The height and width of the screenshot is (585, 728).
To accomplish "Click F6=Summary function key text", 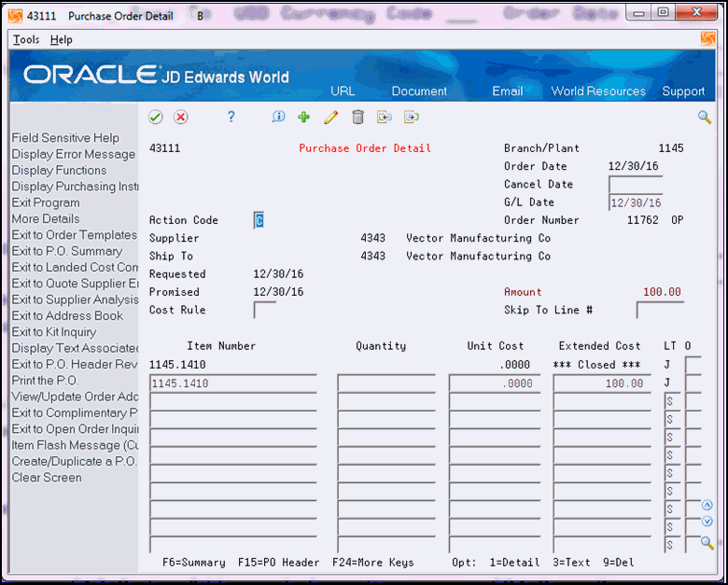I will pos(193,563).
